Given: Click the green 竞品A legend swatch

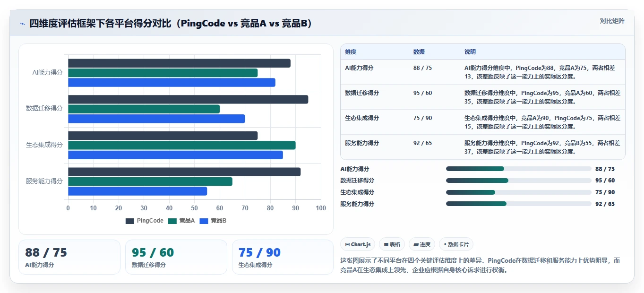Looking at the screenshot, I should point(172,221).
